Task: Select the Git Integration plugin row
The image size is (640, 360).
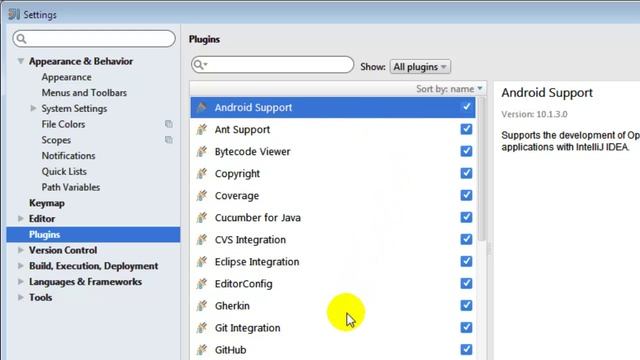Action: coord(333,328)
